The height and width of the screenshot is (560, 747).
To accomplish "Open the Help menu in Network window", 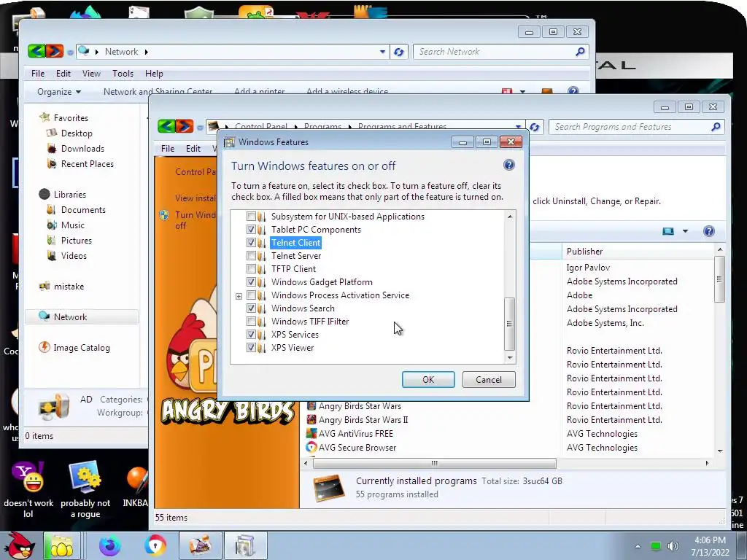I will 154,74.
